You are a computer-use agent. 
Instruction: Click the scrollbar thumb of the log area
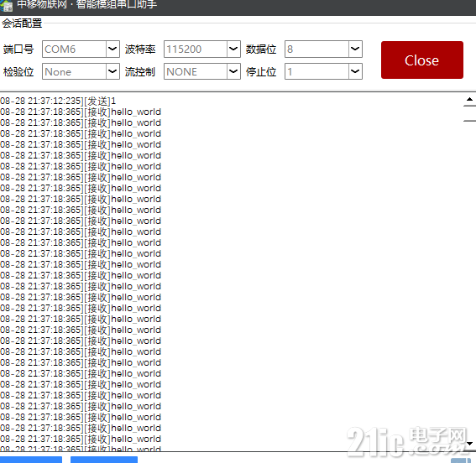(469, 114)
